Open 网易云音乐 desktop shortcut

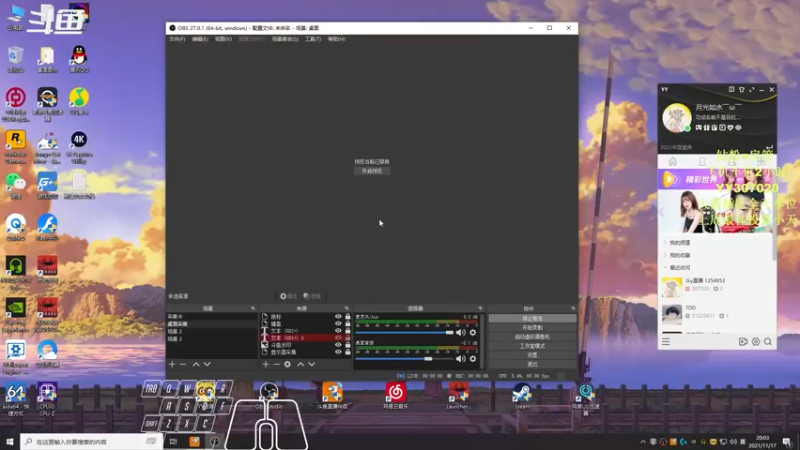[395, 396]
